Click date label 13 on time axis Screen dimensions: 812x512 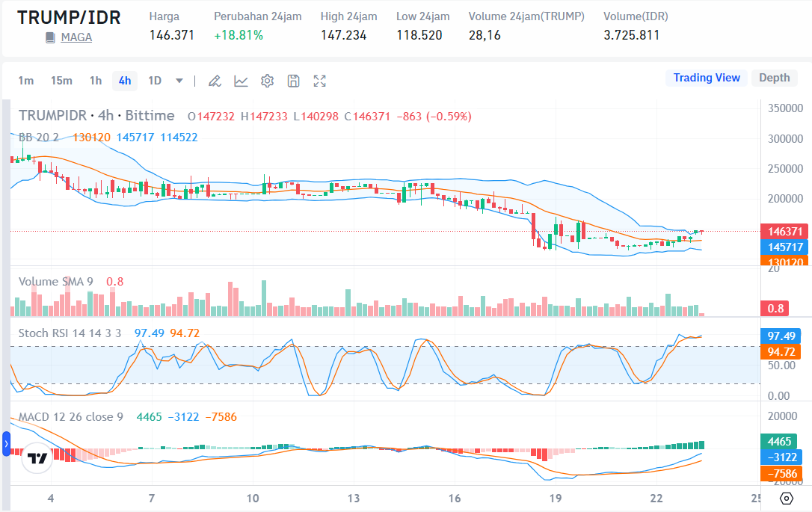point(353,498)
